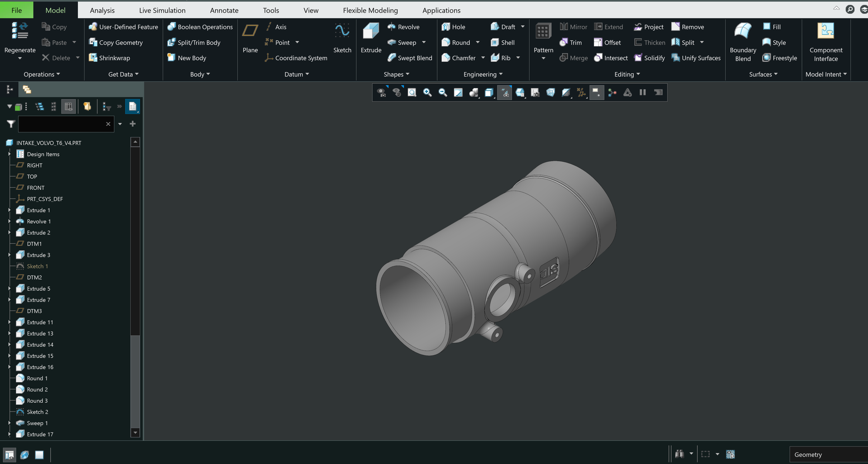This screenshot has width=868, height=464.
Task: Select the Zoom In icon in graphics toolbar
Action: click(x=427, y=92)
